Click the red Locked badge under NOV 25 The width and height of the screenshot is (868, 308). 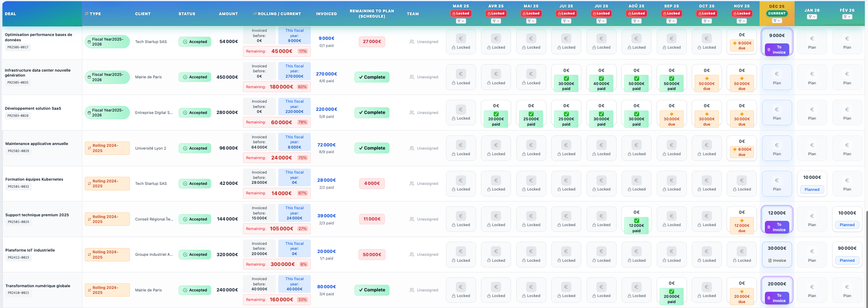[742, 13]
